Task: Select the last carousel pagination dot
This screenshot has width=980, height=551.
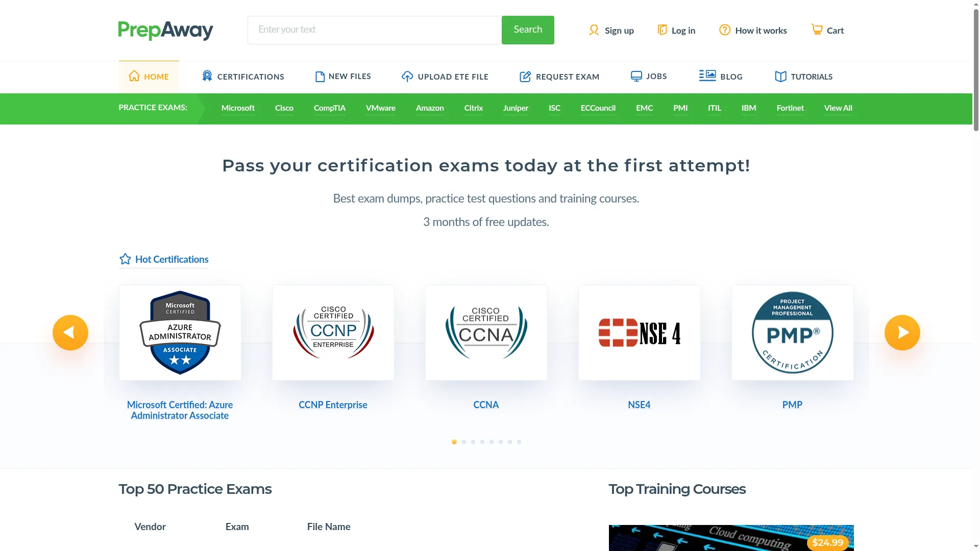Action: (519, 442)
